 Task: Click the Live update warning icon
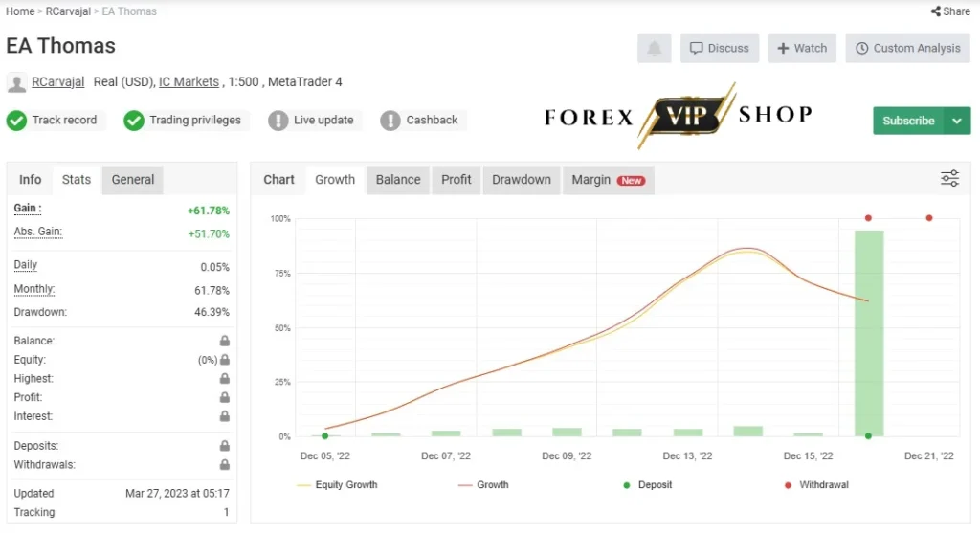[278, 120]
